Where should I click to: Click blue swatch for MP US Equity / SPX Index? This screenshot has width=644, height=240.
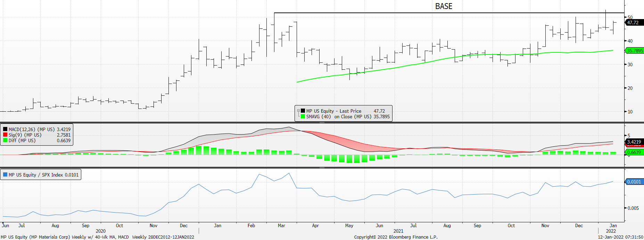pos(5,175)
